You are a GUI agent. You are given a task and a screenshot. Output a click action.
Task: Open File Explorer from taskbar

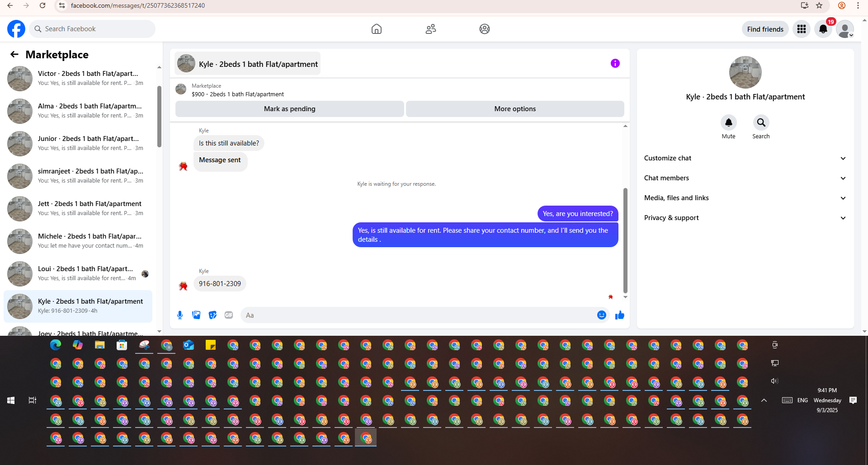click(100, 345)
